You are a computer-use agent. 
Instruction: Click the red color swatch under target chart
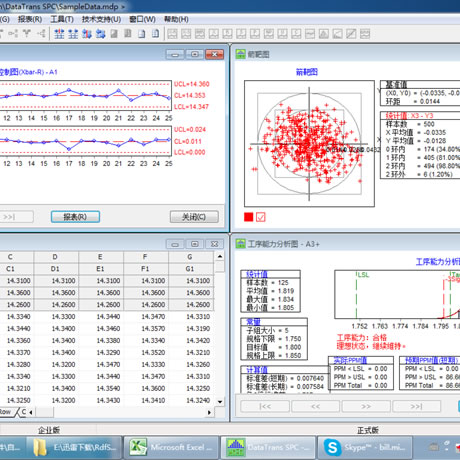[x=249, y=217]
